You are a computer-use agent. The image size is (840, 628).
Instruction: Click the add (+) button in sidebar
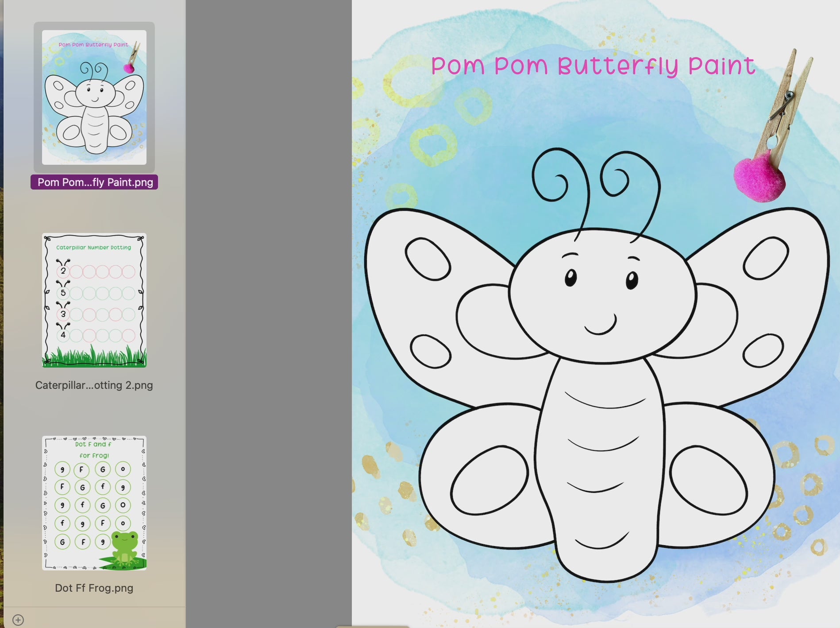point(18,620)
